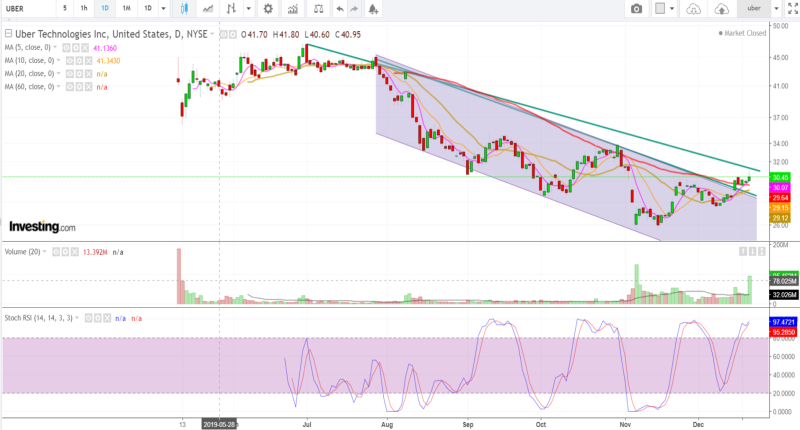Toggle visibility of MA 60 line
Image resolution: width=800 pixels, height=430 pixels.
click(70, 87)
